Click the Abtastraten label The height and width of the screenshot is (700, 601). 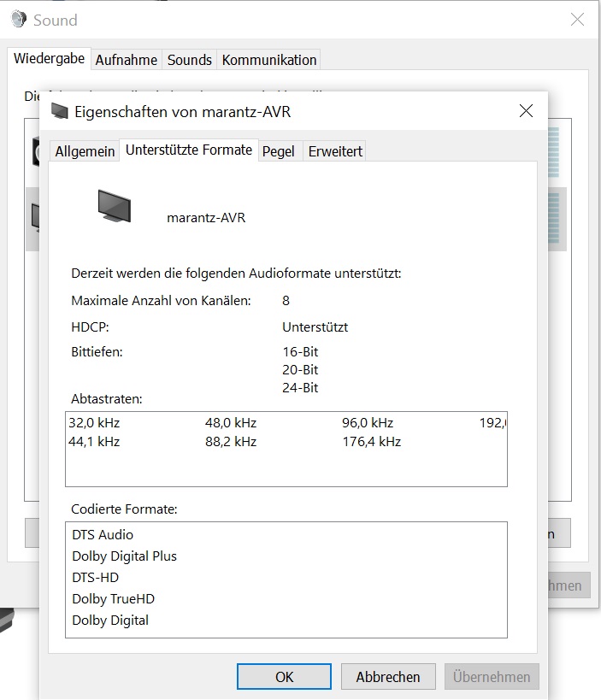107,398
